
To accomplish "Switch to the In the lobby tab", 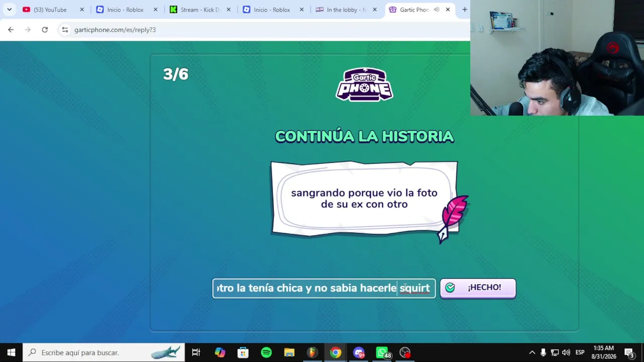I will 346,10.
